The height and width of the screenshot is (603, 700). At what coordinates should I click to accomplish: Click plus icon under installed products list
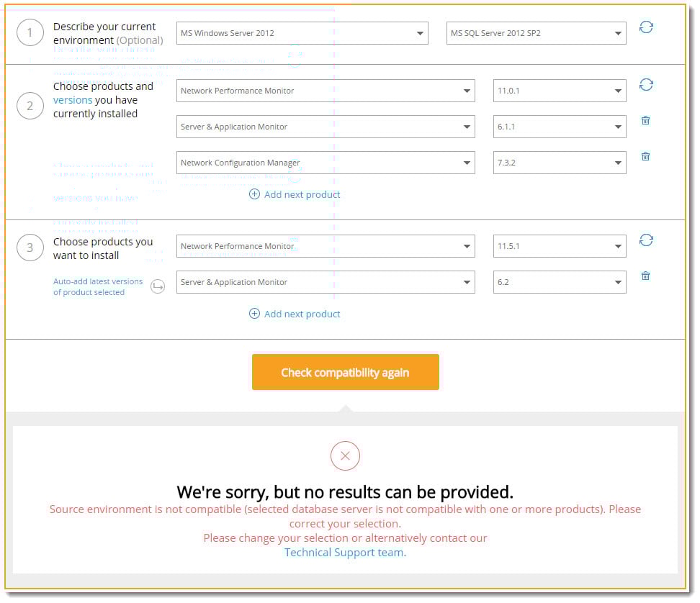click(x=254, y=194)
